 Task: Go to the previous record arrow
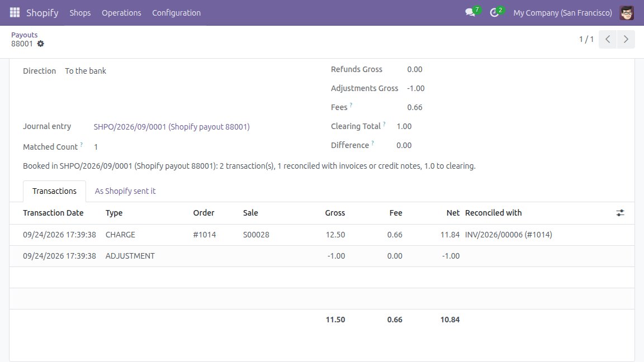point(608,40)
